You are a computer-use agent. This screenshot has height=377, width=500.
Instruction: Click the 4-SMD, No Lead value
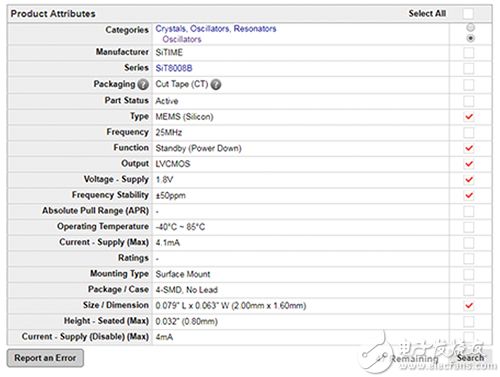(x=186, y=290)
